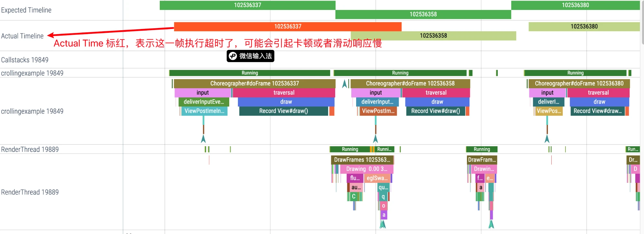Click the Choreographer#doFrame 102536380 slice
The image size is (644, 234).
[x=579, y=83]
